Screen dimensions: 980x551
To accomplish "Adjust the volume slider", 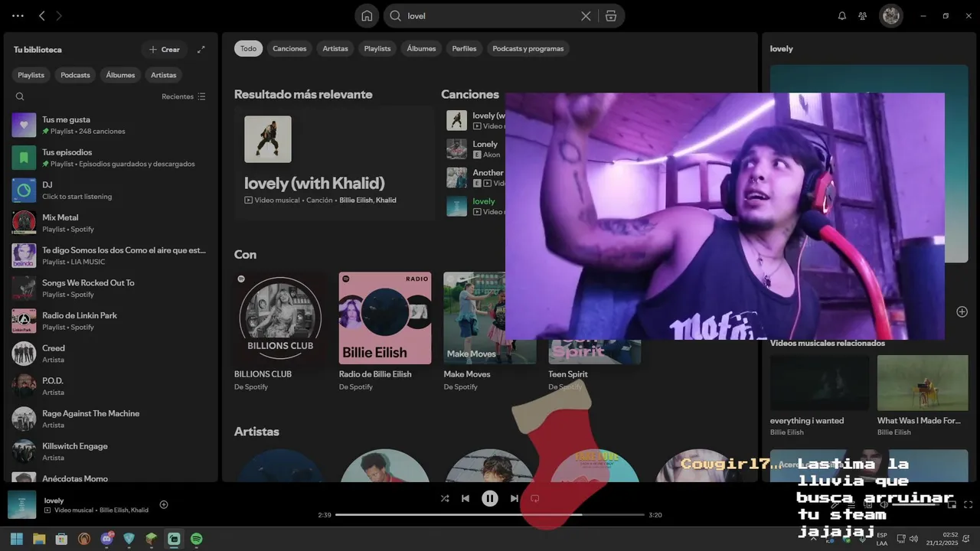I will pyautogui.click(x=916, y=504).
